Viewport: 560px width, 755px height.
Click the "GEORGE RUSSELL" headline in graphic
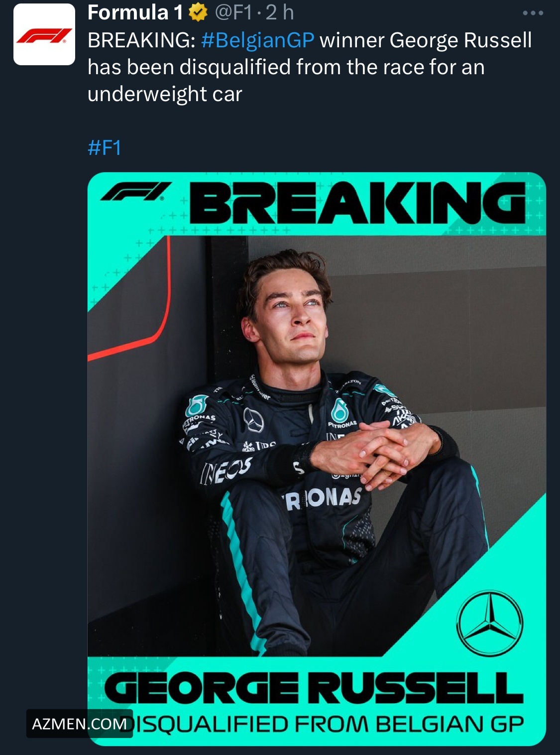[314, 688]
